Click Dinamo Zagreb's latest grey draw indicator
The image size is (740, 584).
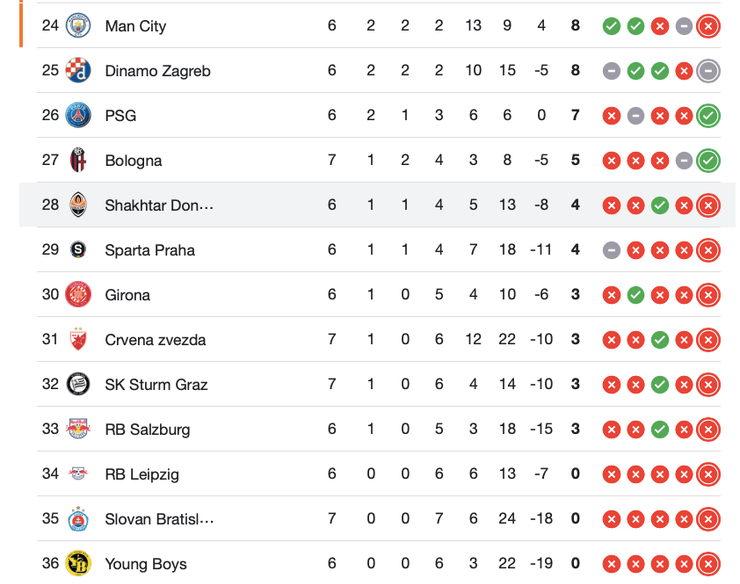708,71
